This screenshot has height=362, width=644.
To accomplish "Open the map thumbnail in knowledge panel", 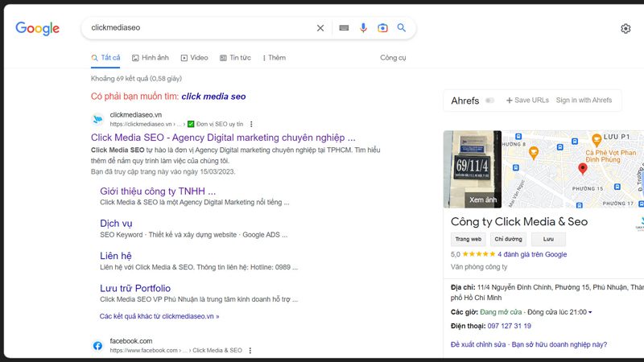I will coord(572,169).
